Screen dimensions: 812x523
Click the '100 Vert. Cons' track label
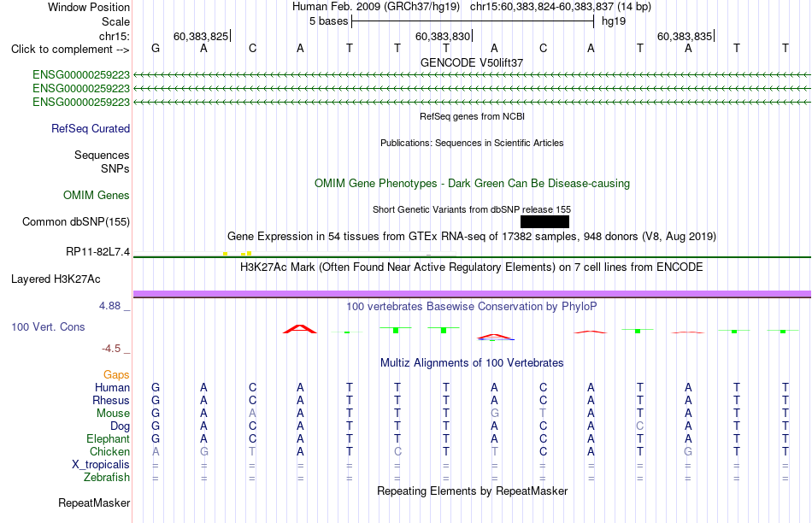pos(48,326)
